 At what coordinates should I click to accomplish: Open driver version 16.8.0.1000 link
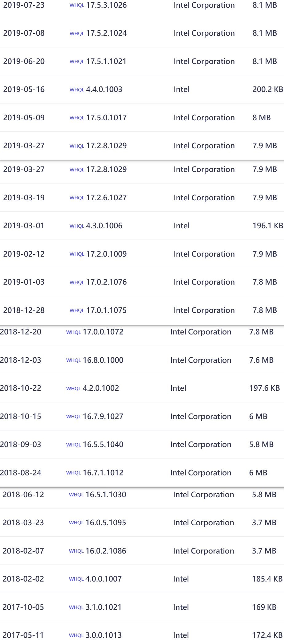tap(103, 360)
